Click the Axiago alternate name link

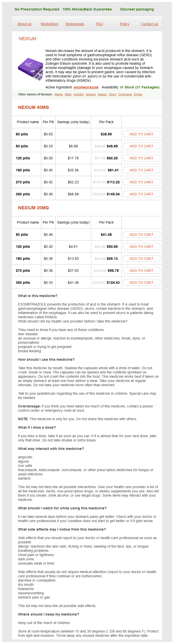[x=102, y=94]
